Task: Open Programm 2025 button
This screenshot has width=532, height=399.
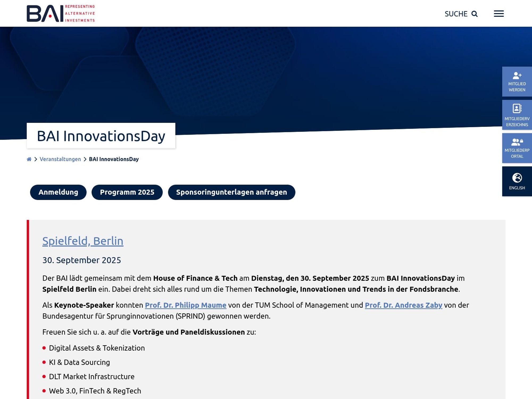Action: point(127,192)
